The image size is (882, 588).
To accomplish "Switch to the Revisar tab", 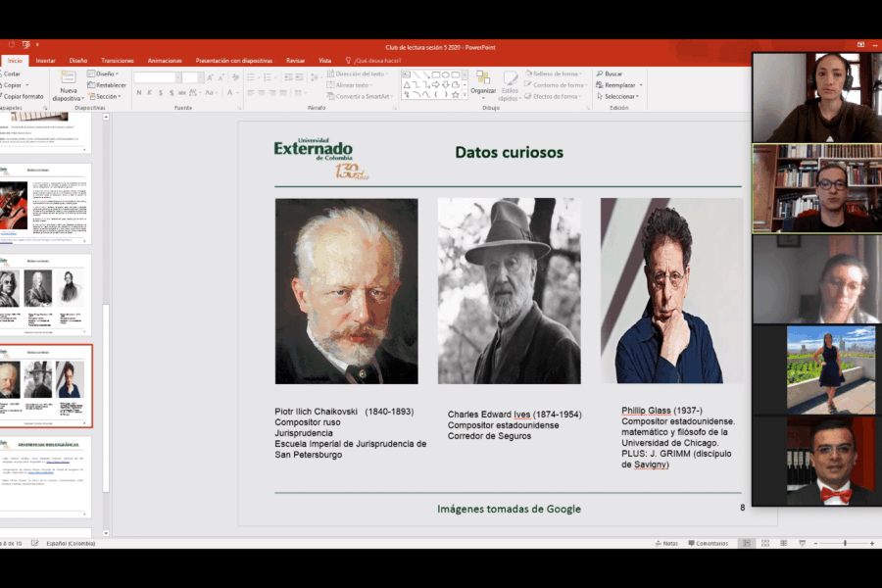I will (x=295, y=60).
